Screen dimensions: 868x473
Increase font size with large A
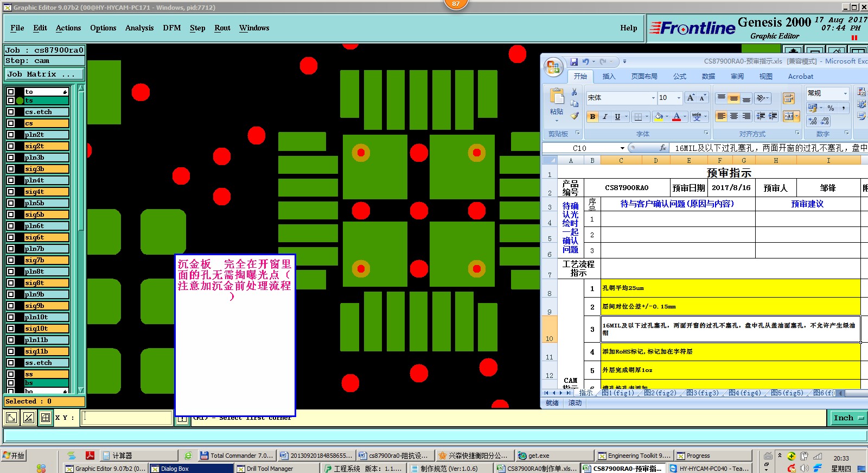pyautogui.click(x=691, y=98)
